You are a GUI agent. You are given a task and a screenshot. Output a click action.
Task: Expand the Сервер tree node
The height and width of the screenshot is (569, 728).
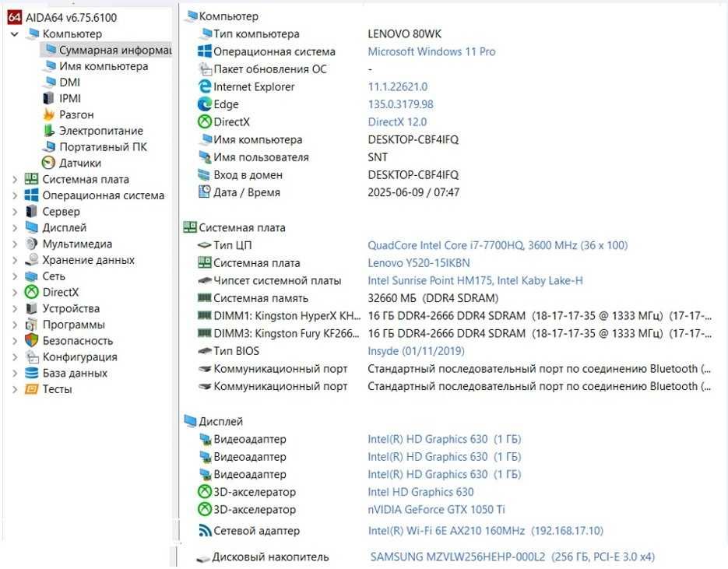pos(14,212)
